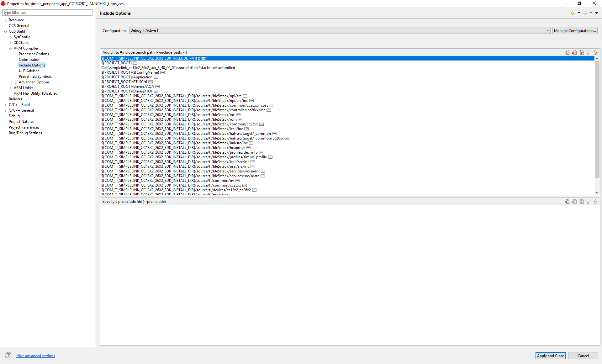This screenshot has height=364, width=602.
Task: Open the help question mark icon
Action: point(8,355)
